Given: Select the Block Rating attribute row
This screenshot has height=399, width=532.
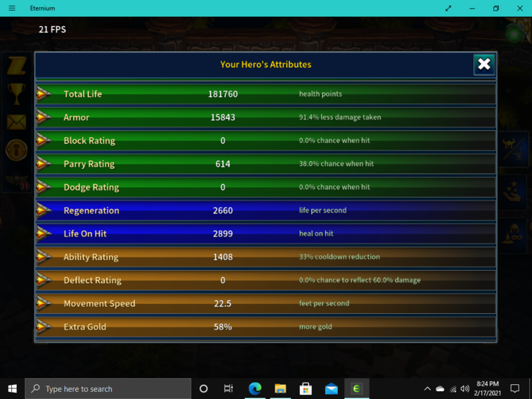Looking at the screenshot, I should [x=265, y=141].
